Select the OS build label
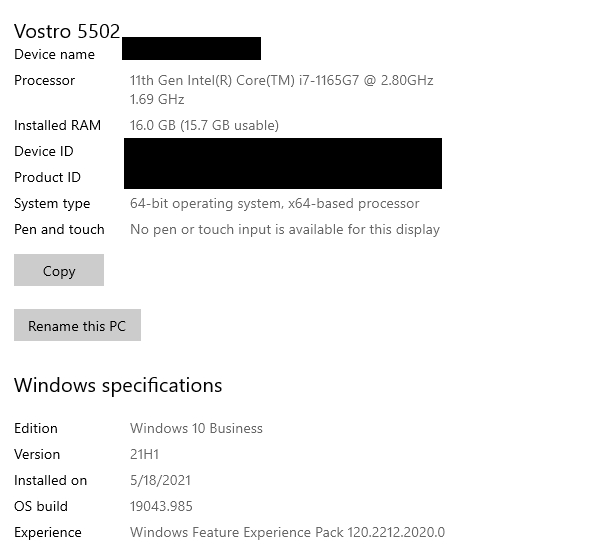596x549 pixels. point(41,506)
